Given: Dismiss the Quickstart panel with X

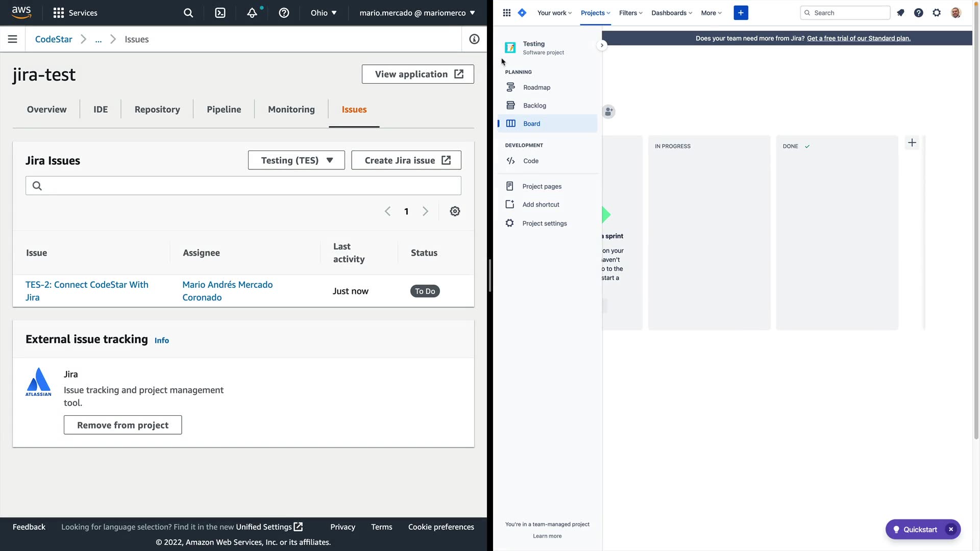Looking at the screenshot, I should 951,530.
